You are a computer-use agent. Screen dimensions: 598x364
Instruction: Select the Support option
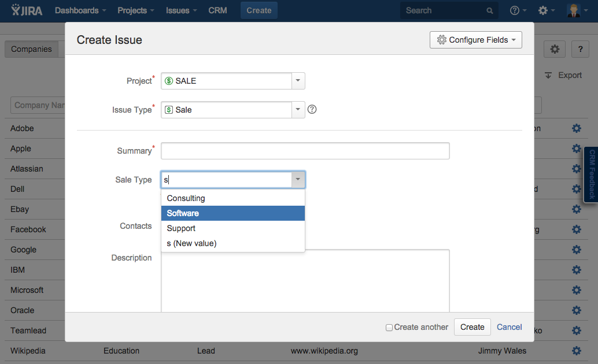pyautogui.click(x=232, y=228)
